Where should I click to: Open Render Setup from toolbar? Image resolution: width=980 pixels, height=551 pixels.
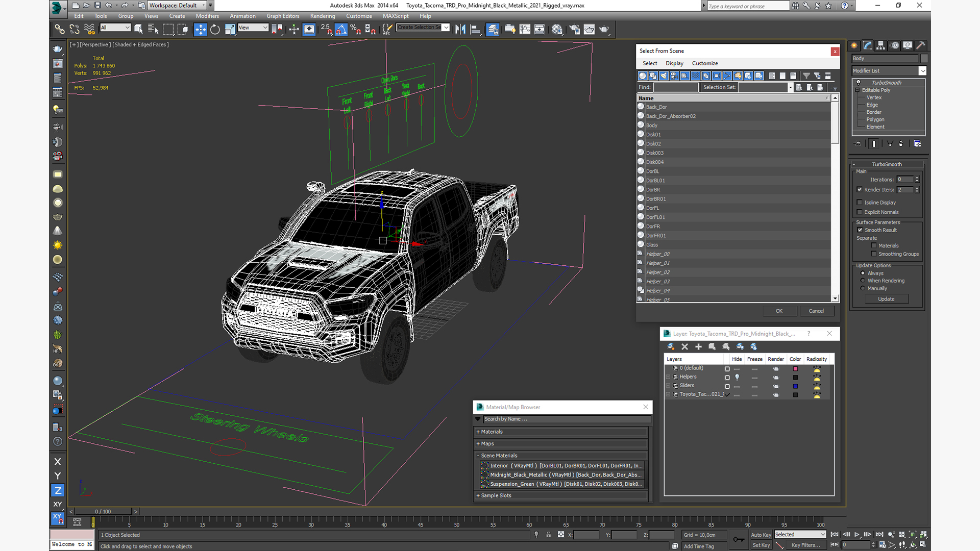click(x=574, y=29)
